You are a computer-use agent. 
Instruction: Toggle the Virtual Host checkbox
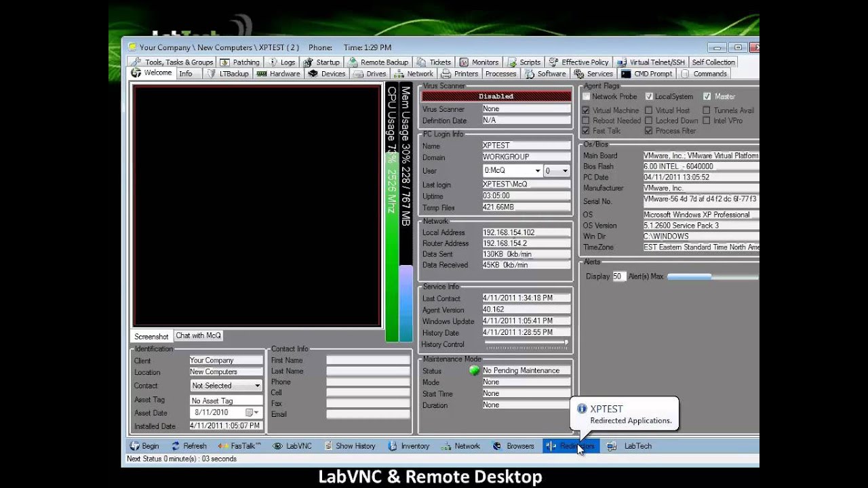pos(649,110)
